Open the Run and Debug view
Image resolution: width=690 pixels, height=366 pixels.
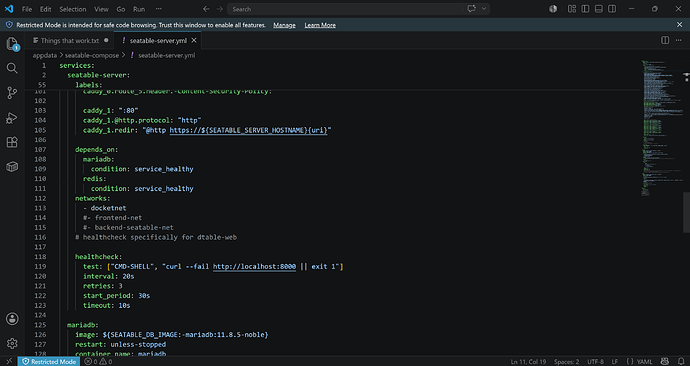[x=12, y=117]
